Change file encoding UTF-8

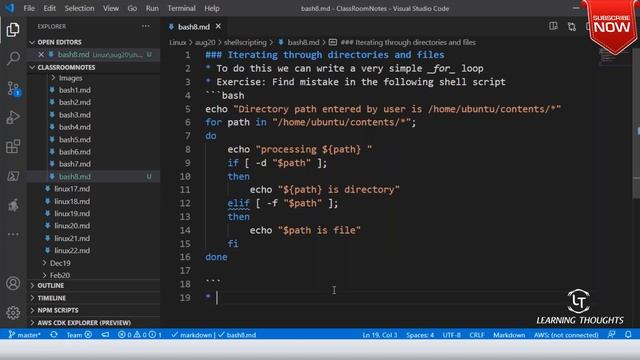[x=451, y=335]
